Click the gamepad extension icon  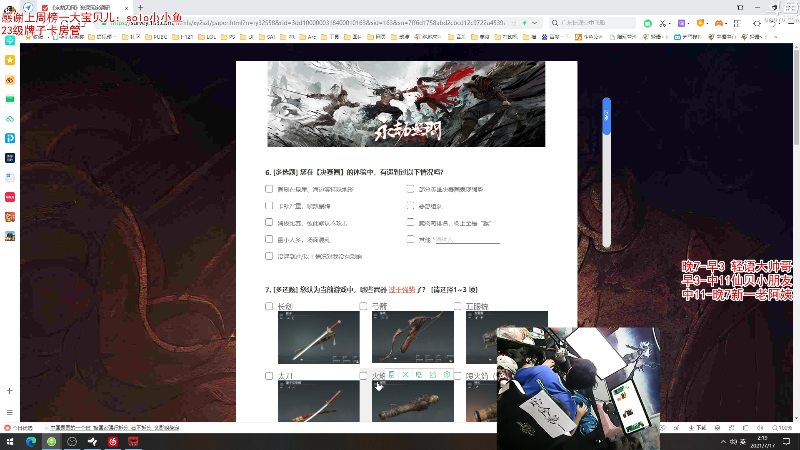(x=719, y=23)
